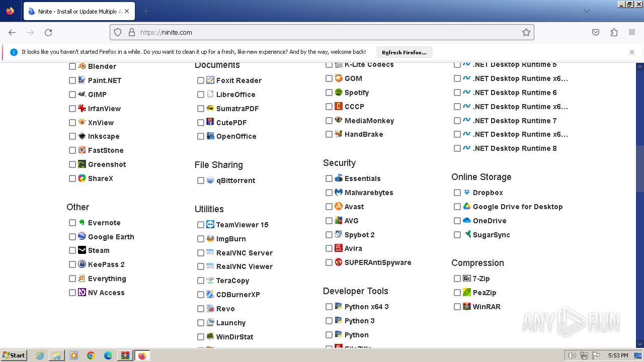
Task: Click the Steam app icon
Action: [x=82, y=250]
